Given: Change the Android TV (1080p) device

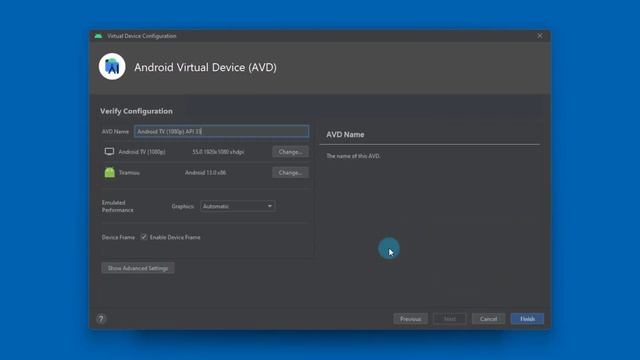Looking at the screenshot, I should point(290,152).
